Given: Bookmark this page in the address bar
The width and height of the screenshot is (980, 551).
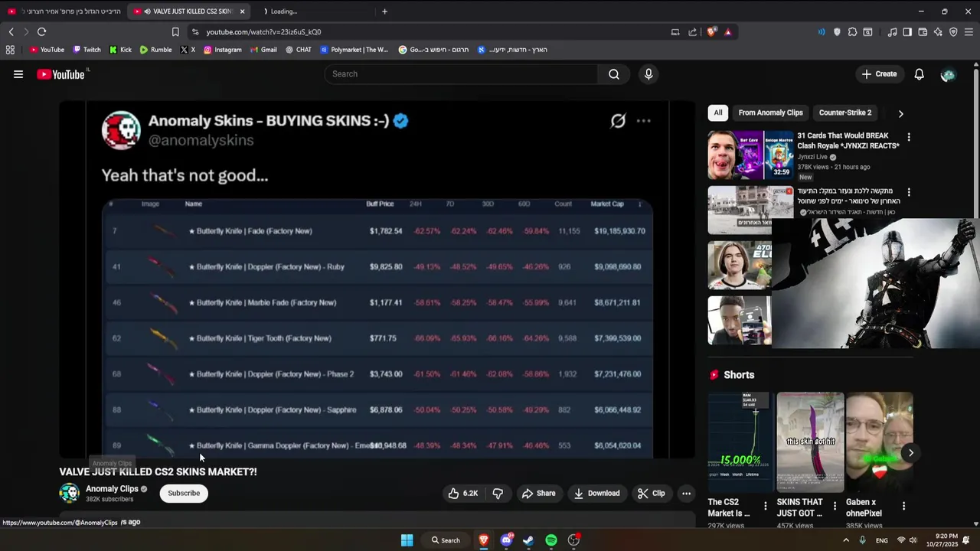Looking at the screenshot, I should [x=175, y=32].
